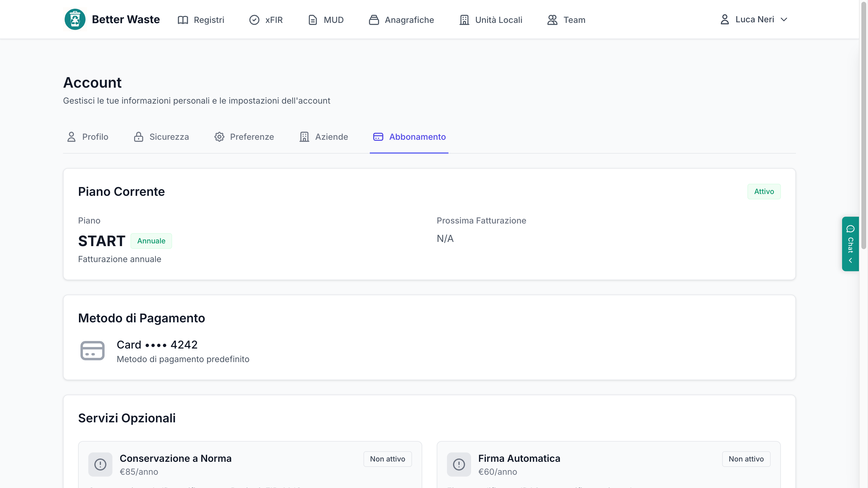Switch to the Profilo tab
The width and height of the screenshot is (868, 488).
[x=88, y=137]
